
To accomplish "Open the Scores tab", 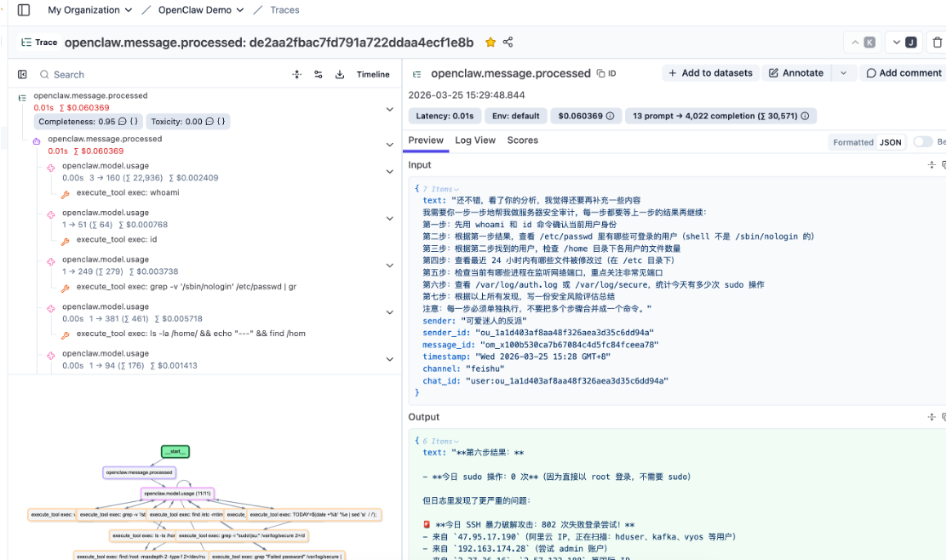I will 522,140.
